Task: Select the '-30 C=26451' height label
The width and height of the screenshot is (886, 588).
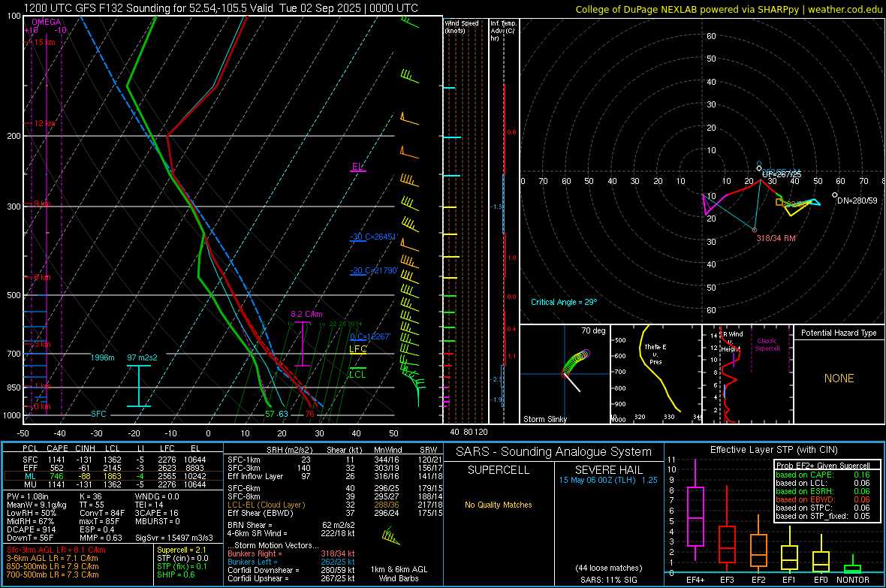Action: click(x=373, y=237)
